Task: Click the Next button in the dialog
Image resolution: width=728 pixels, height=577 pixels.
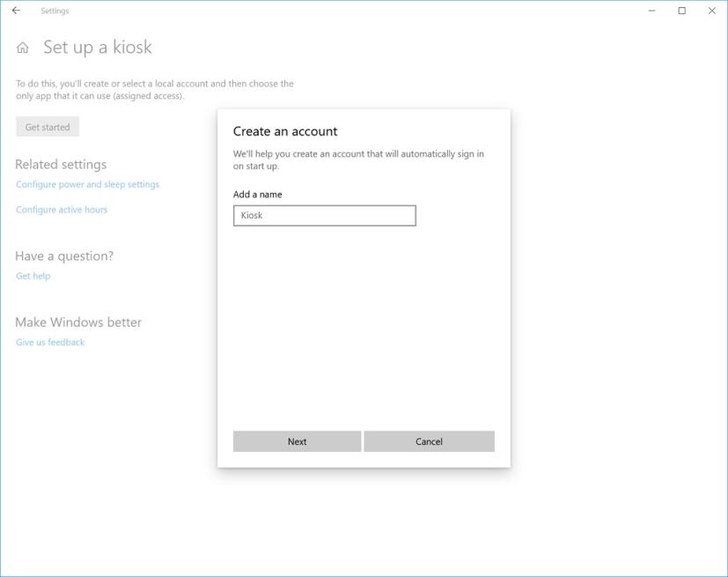Action: pyautogui.click(x=297, y=440)
